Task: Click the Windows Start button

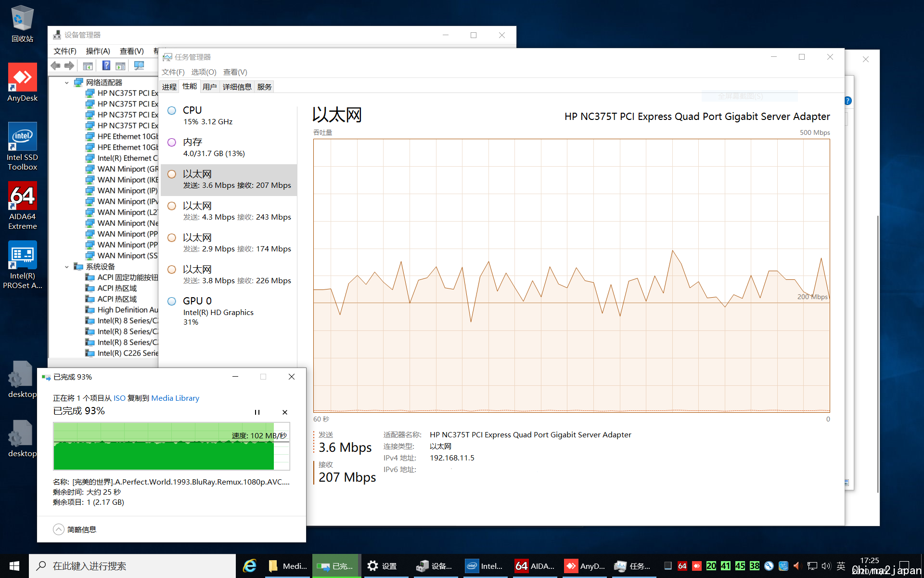Action: (14, 566)
